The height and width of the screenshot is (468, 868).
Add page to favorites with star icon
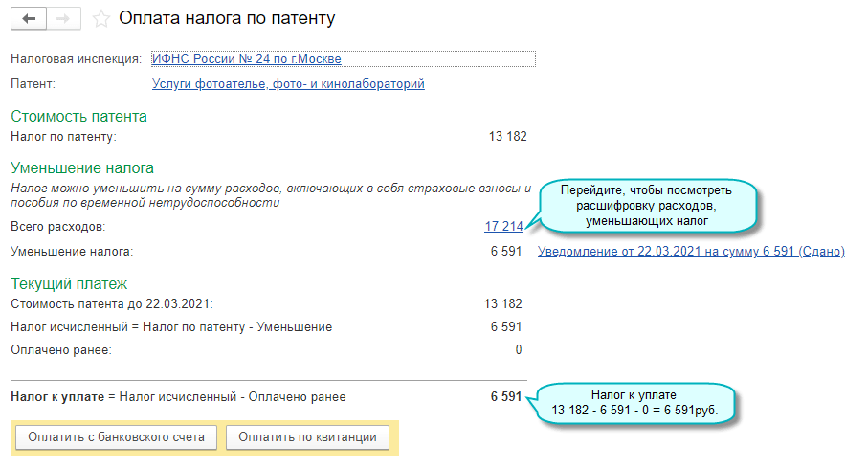[101, 18]
